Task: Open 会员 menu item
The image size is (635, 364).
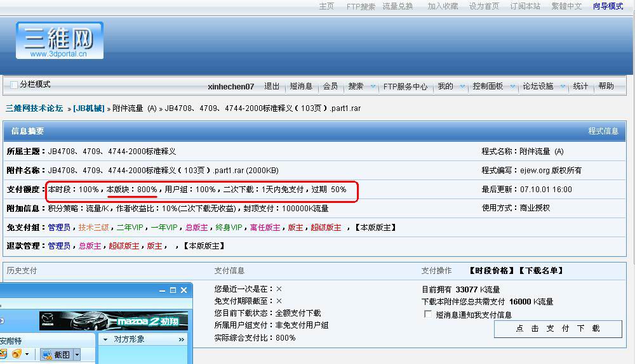Action: point(330,86)
